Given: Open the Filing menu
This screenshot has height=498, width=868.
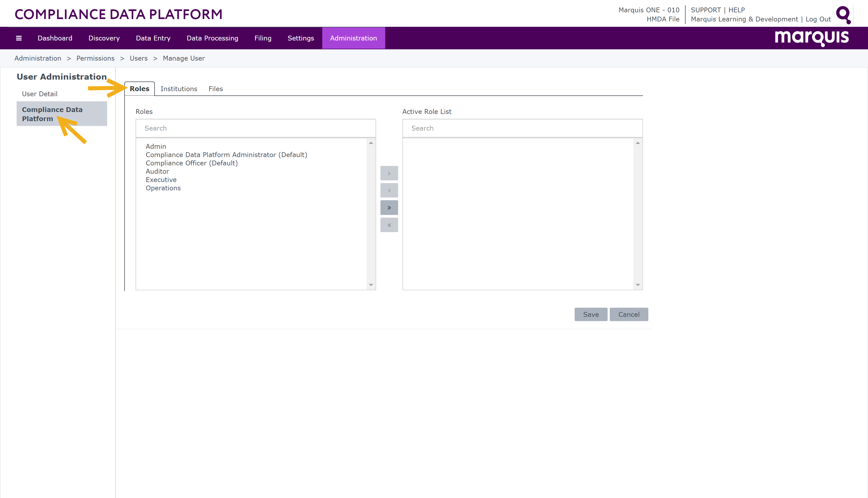Looking at the screenshot, I should [263, 38].
